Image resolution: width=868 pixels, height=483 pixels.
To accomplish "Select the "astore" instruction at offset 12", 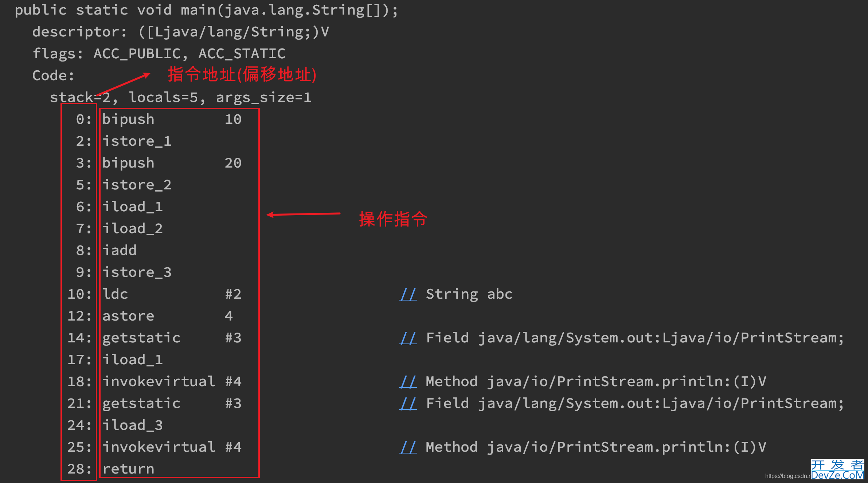I will point(128,316).
